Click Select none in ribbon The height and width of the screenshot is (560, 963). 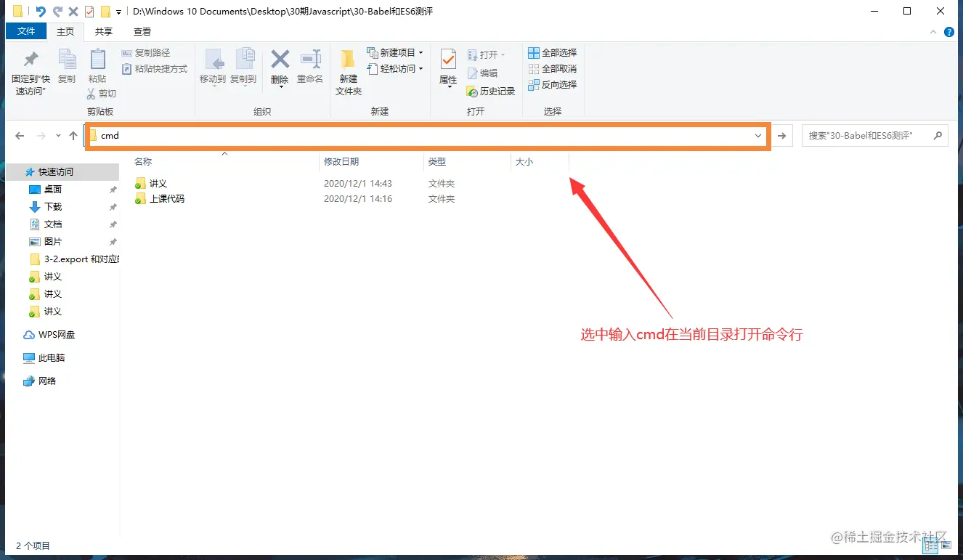[552, 69]
